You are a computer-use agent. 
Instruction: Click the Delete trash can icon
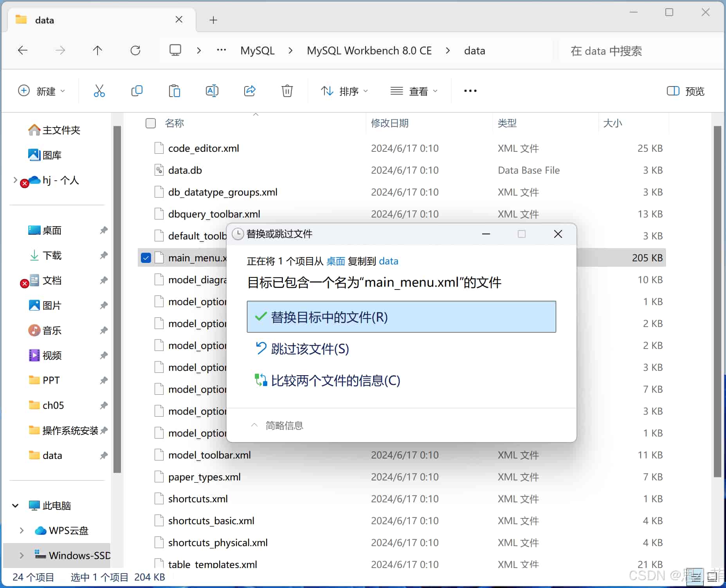coord(287,91)
